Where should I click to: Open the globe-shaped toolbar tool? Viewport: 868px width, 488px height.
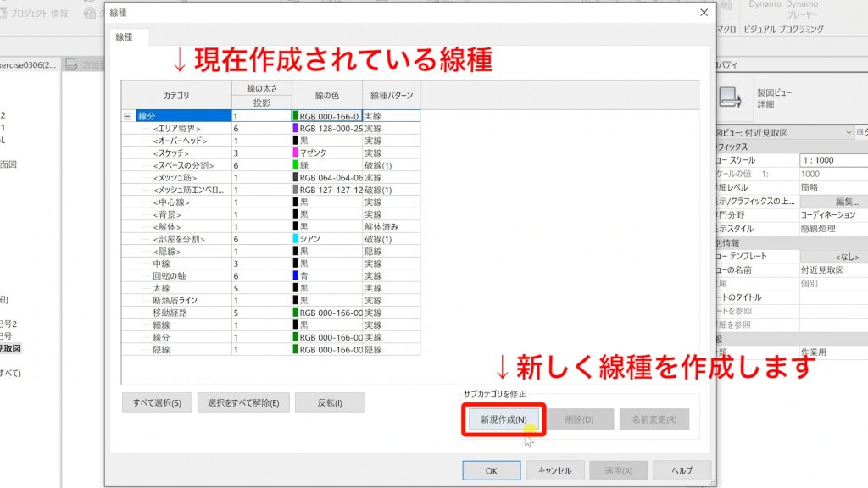(x=89, y=14)
